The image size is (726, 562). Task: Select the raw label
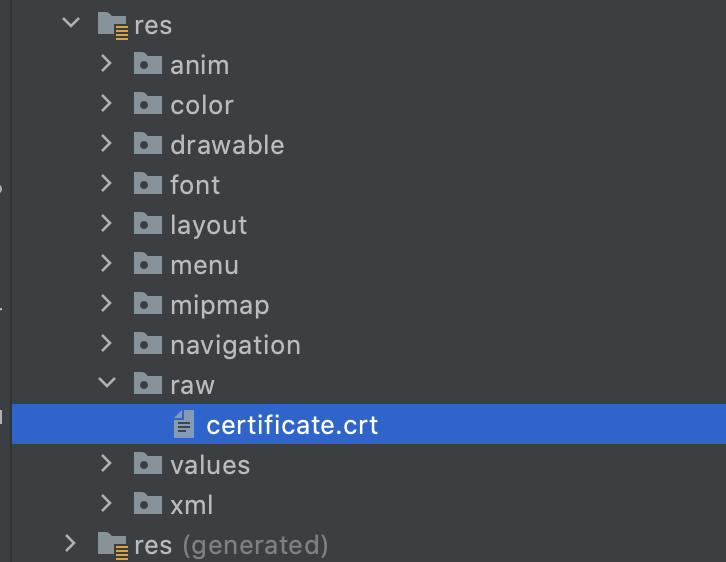pyautogui.click(x=192, y=385)
